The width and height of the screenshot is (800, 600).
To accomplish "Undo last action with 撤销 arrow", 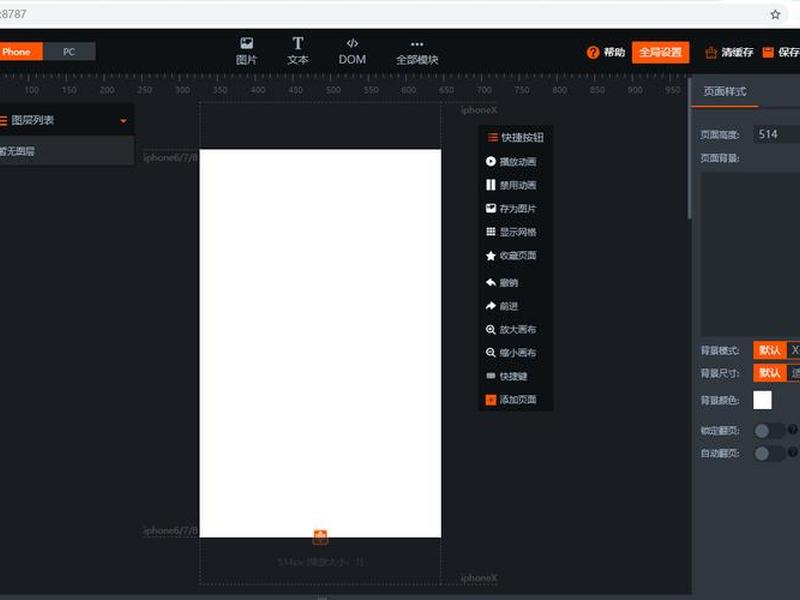I will (x=502, y=283).
